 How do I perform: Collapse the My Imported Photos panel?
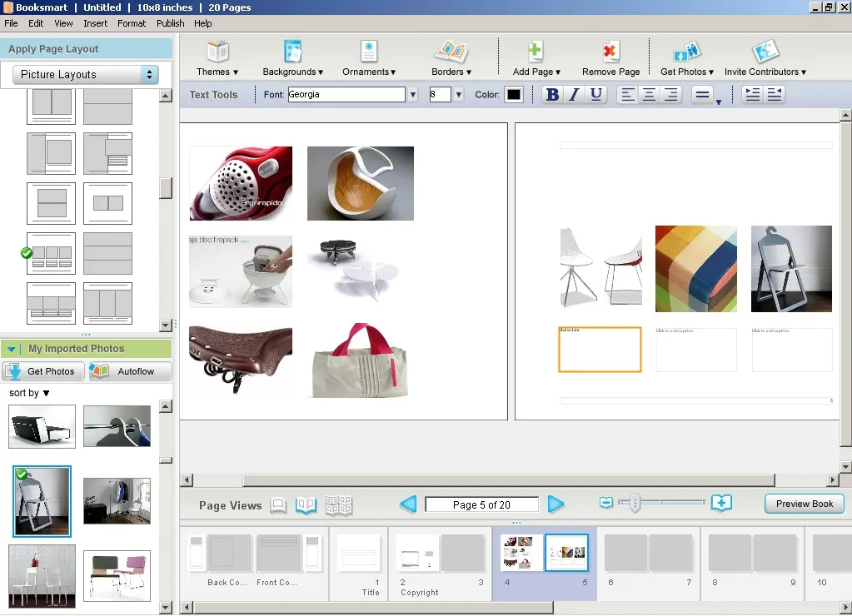pyautogui.click(x=11, y=349)
